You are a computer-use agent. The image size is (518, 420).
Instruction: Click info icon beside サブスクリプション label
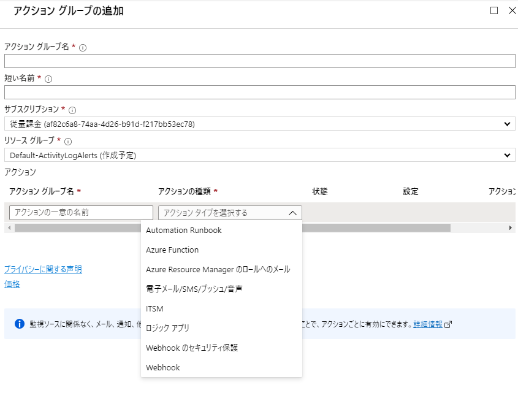click(x=72, y=110)
